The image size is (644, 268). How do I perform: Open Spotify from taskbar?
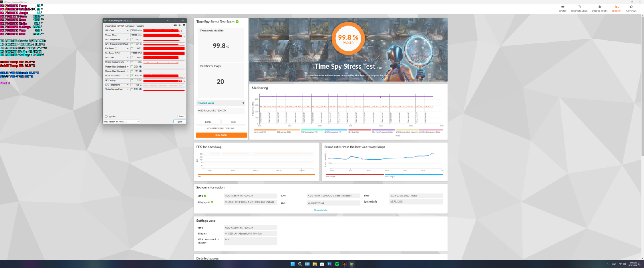(x=337, y=264)
